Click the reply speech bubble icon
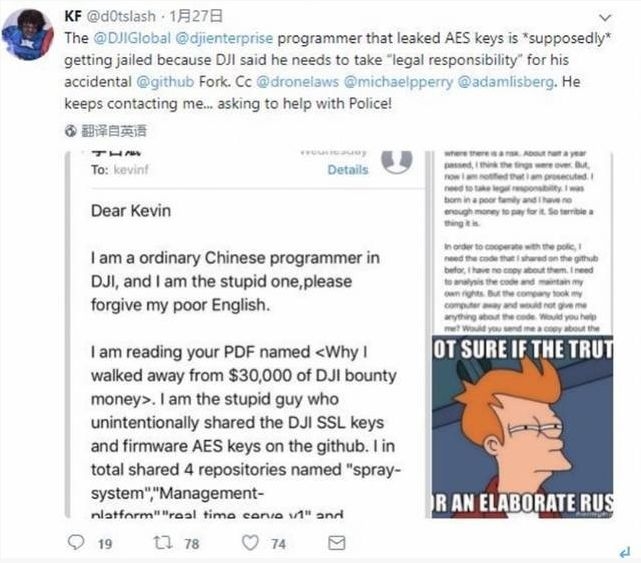Viewport: 641px width, 563px height. point(76,543)
